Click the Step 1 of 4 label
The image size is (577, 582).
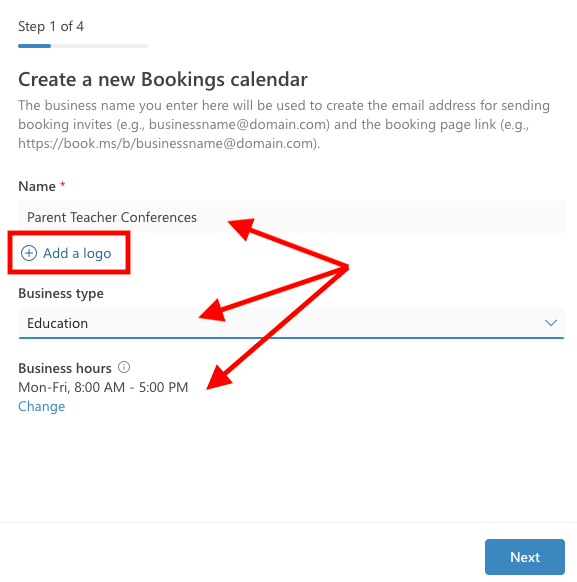51,27
